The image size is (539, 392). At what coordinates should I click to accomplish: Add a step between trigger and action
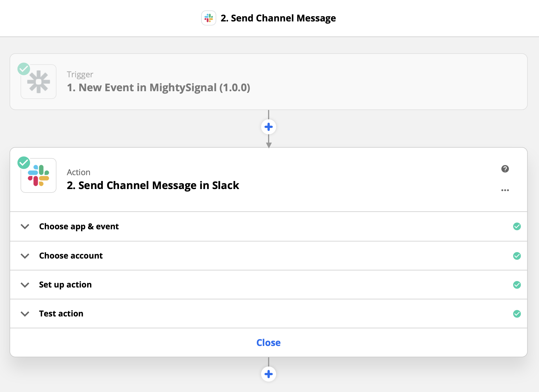(x=269, y=127)
